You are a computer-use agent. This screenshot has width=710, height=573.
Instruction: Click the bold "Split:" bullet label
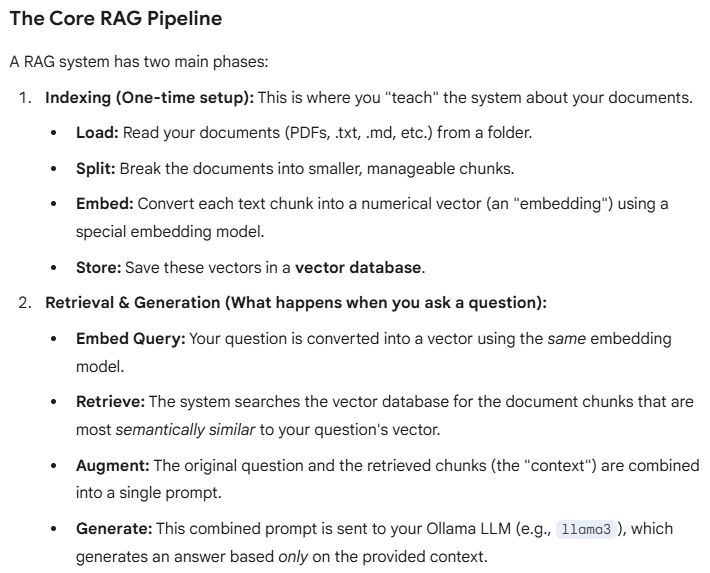(96, 168)
